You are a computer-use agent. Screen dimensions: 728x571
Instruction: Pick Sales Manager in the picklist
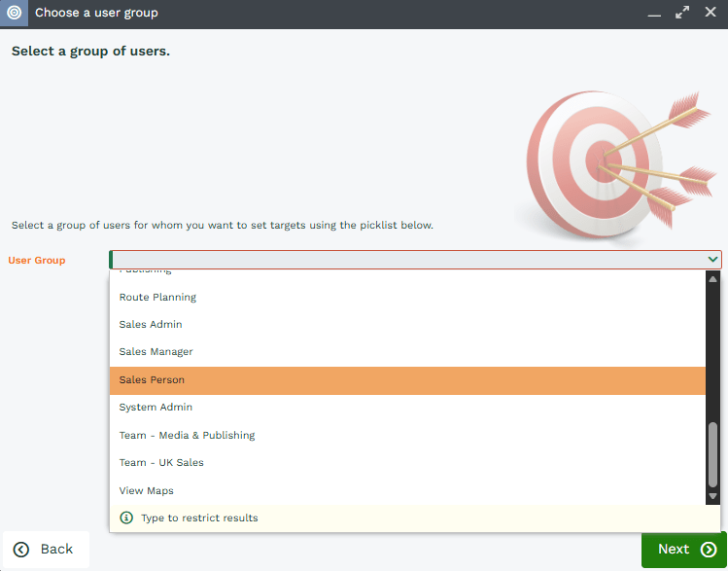tap(156, 351)
